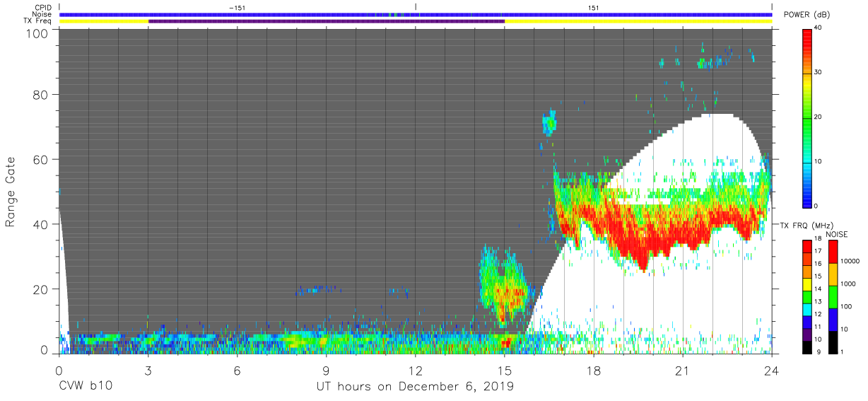Click the TX FRQ (MHz) legend title

click(806, 225)
